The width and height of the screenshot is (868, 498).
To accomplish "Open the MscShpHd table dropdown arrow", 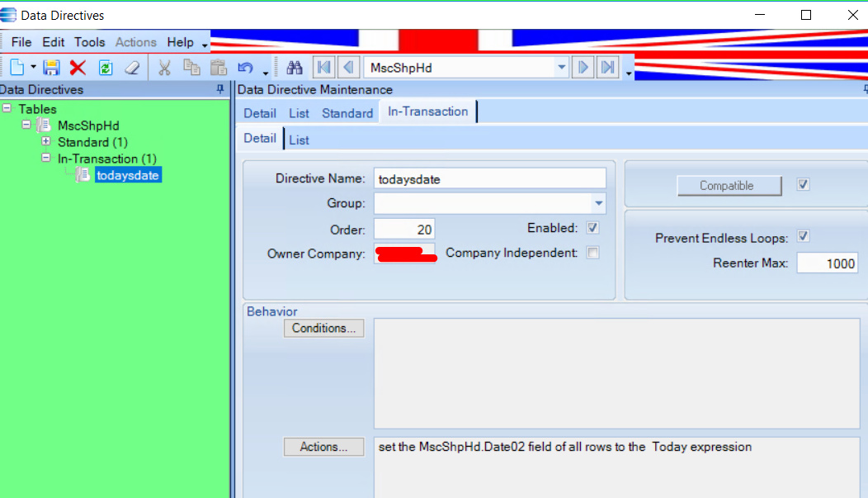I will click(561, 68).
